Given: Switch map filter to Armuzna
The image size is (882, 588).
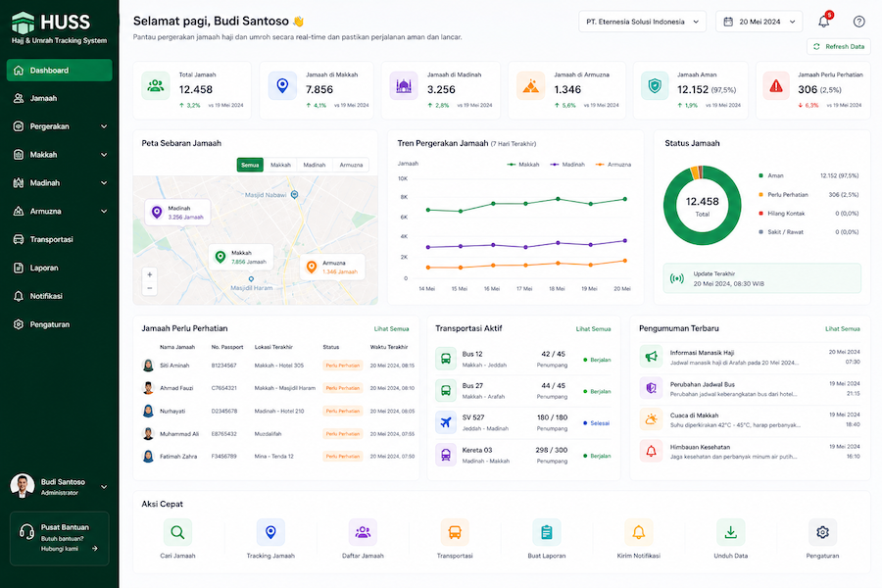Looking at the screenshot, I should [351, 165].
